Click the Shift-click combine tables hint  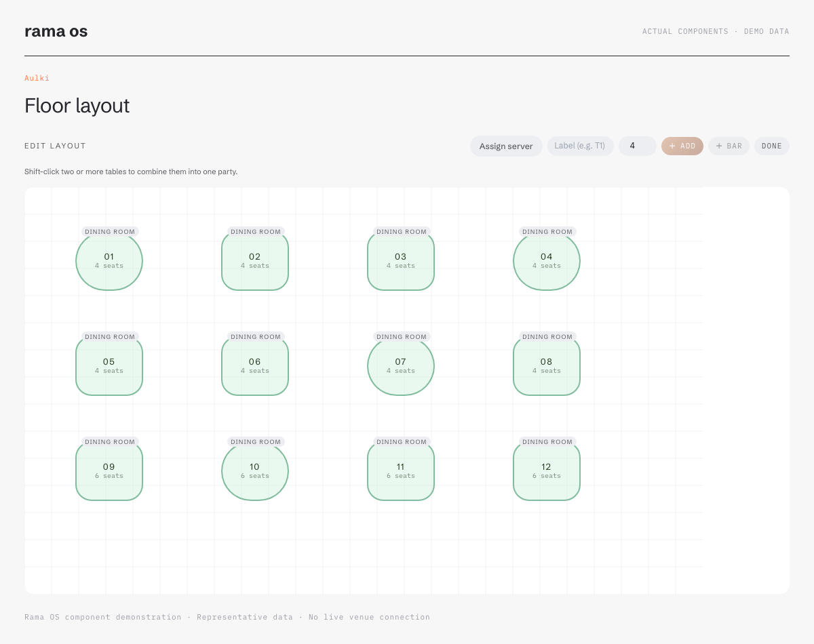[x=131, y=172]
